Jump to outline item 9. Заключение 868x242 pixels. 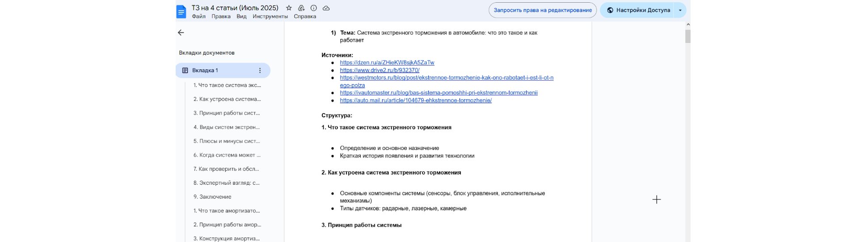coord(212,197)
